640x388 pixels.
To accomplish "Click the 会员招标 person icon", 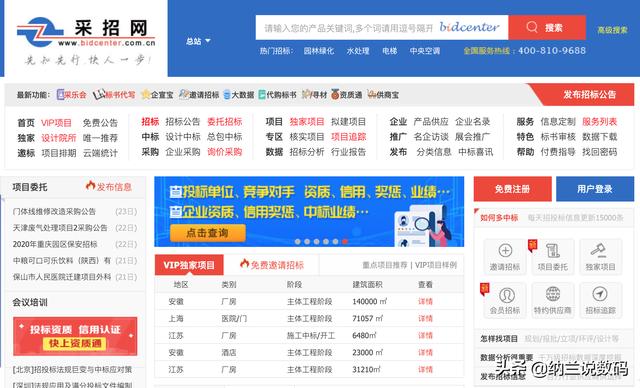I will pyautogui.click(x=507, y=294).
